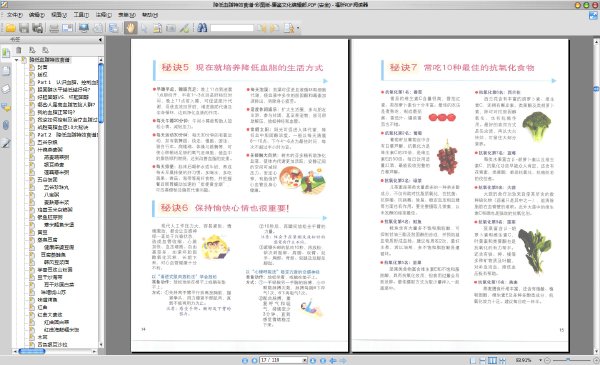
Task: Open the File menu (文件)
Action: coord(14,15)
